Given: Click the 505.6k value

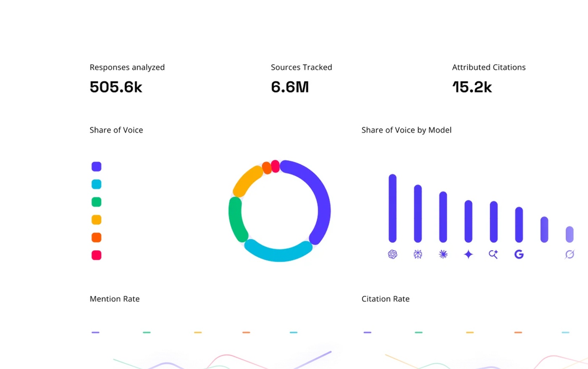Looking at the screenshot, I should tap(116, 87).
